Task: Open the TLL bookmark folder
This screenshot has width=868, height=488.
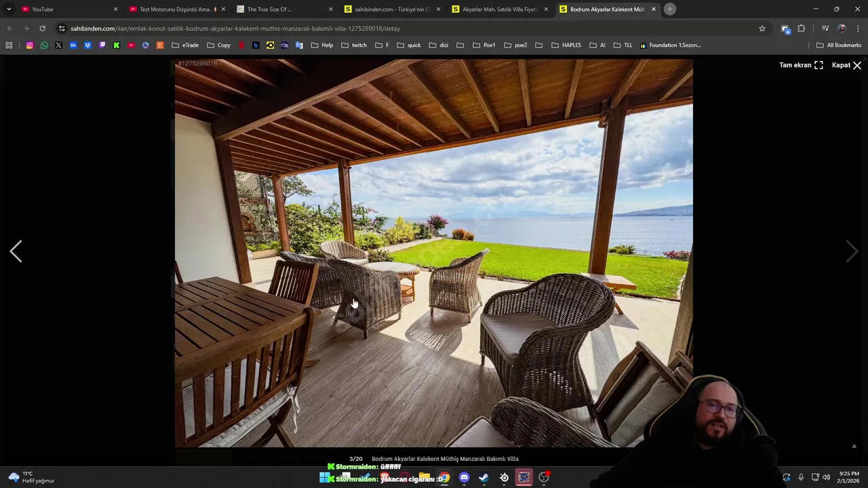Action: pos(623,45)
